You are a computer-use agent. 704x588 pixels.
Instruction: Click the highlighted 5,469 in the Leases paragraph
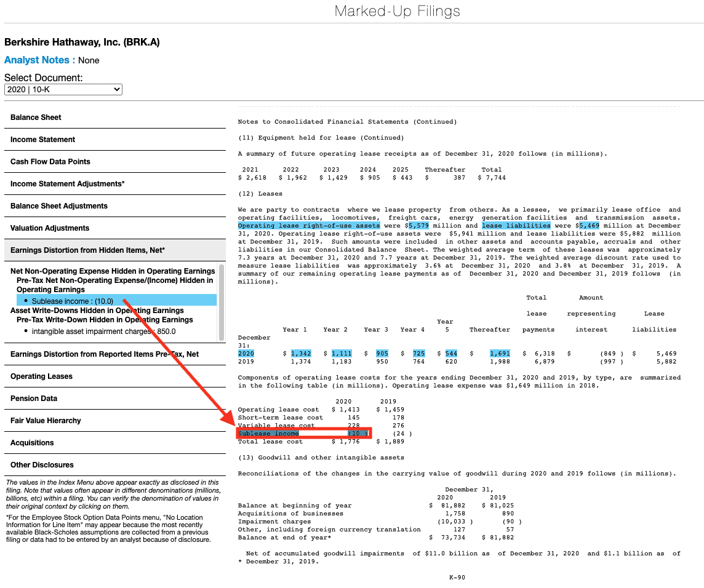pos(589,226)
